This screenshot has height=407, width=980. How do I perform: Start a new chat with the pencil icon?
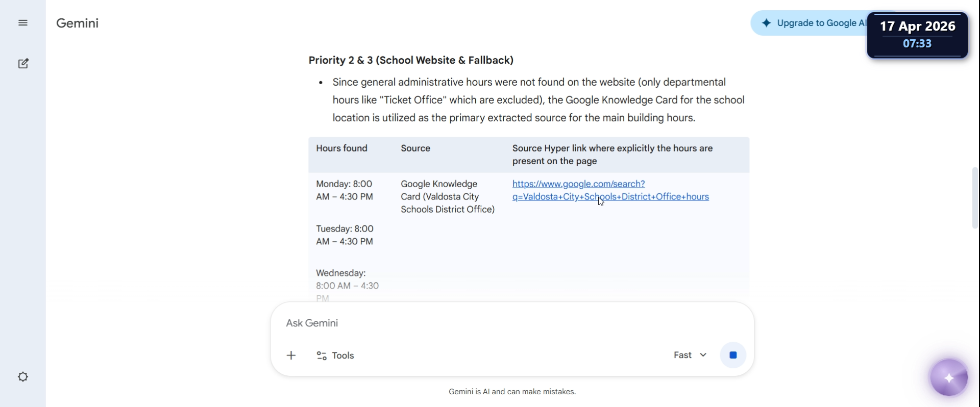[x=23, y=64]
